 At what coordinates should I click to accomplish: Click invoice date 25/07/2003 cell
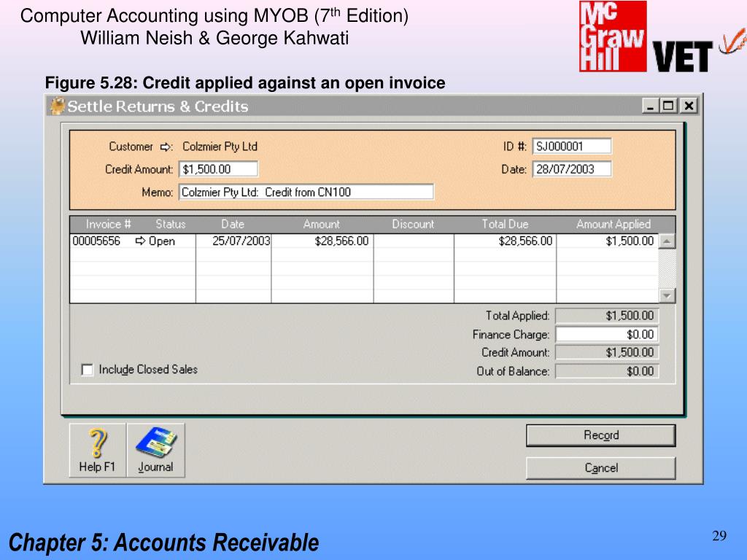(233, 241)
